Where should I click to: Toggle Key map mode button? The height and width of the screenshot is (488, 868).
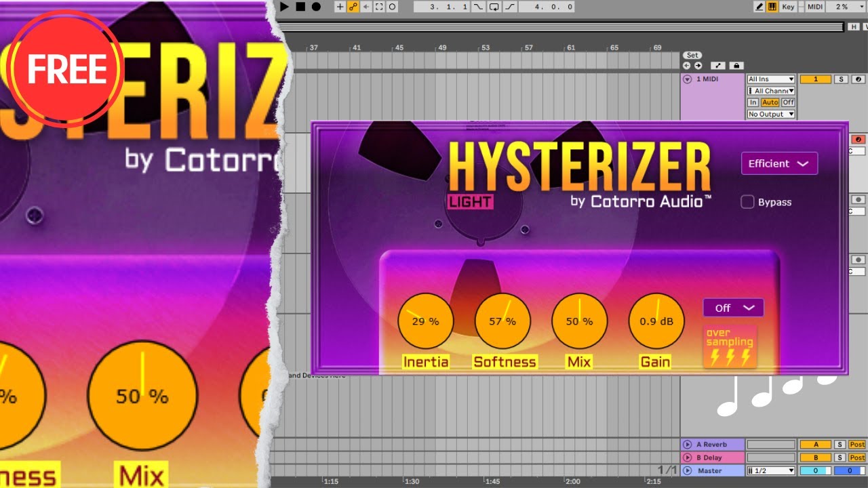tap(788, 7)
